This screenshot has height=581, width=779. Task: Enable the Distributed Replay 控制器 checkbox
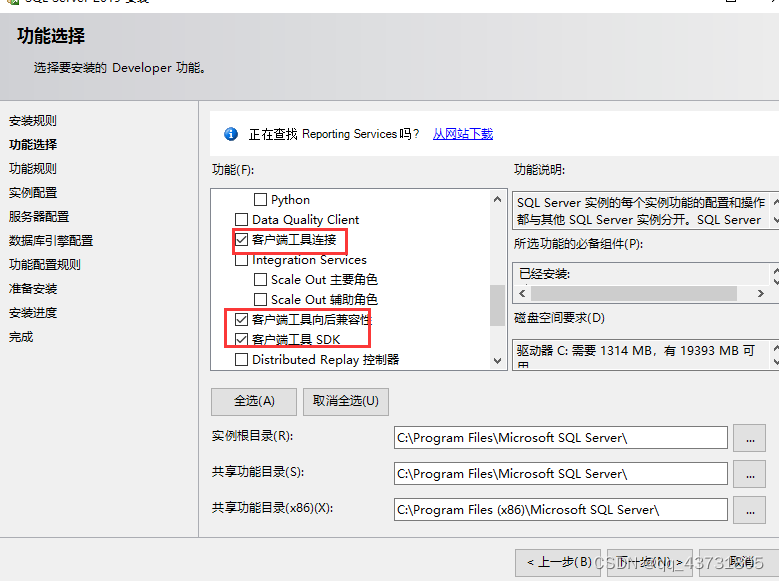241,359
